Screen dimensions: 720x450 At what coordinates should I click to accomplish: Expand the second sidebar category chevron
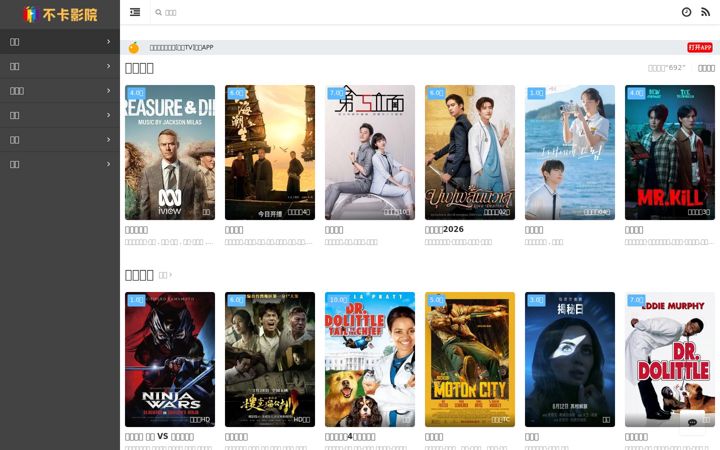point(108,66)
